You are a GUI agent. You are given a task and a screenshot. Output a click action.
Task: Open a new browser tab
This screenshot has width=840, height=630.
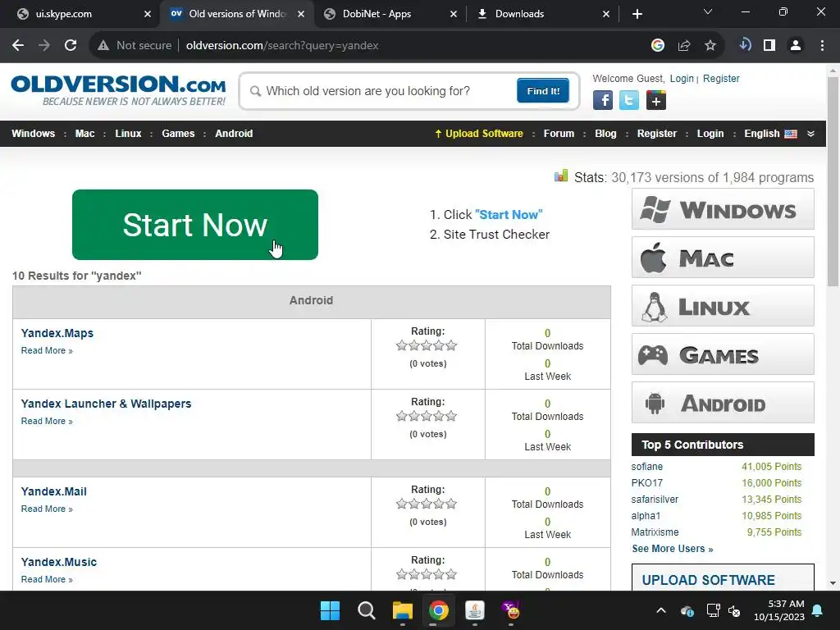point(637,14)
